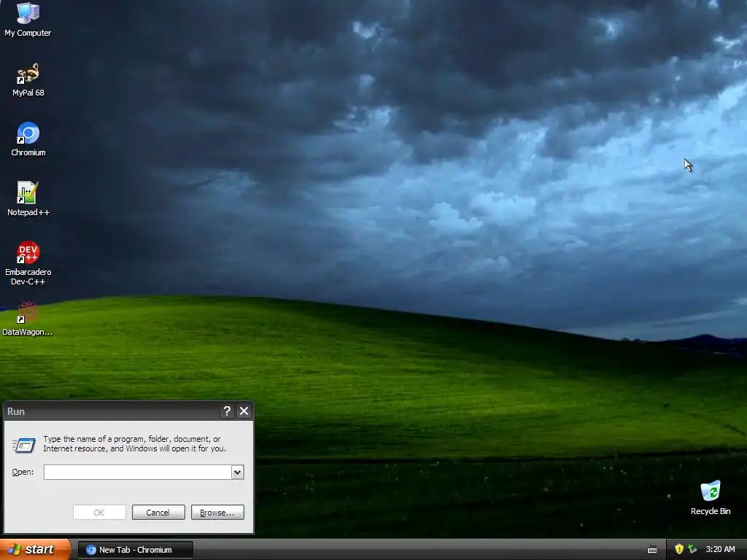Select the DataWagon desktop shortcut
The image size is (747, 560).
[x=27, y=319]
